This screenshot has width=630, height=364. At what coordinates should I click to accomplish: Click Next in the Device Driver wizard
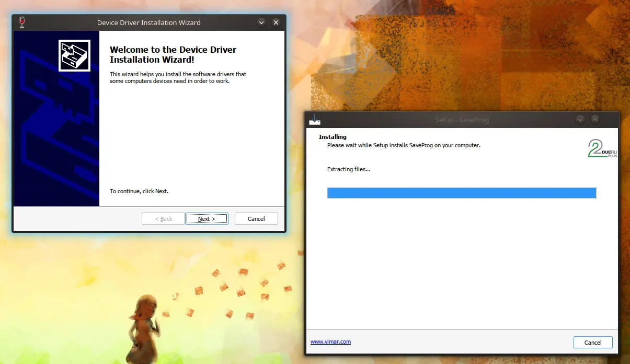tap(207, 219)
